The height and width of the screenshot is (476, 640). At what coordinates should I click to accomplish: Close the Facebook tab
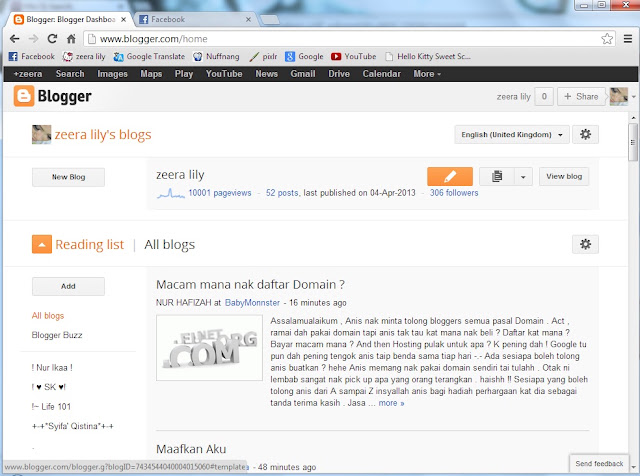[248, 19]
